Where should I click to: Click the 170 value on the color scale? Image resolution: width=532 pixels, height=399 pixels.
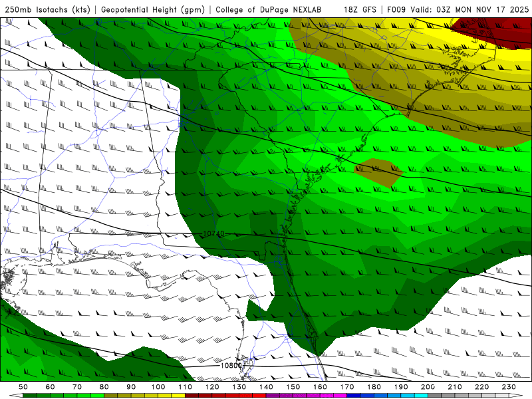(347, 387)
